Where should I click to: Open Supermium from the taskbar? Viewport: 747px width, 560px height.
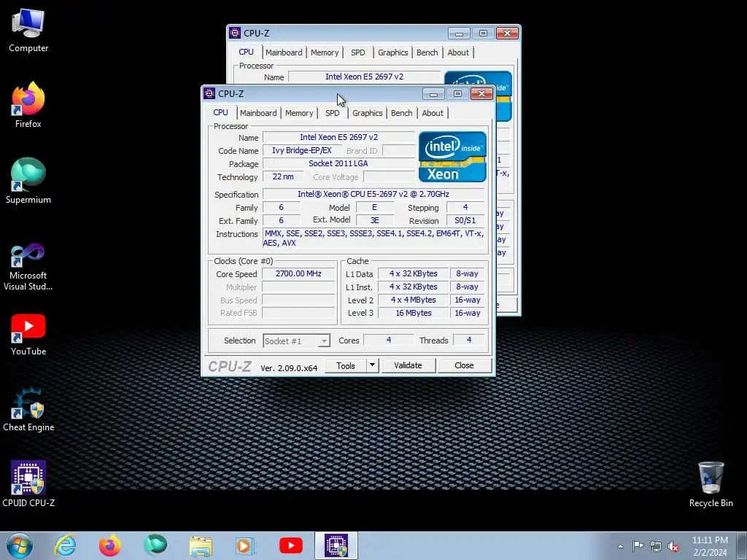tap(155, 545)
